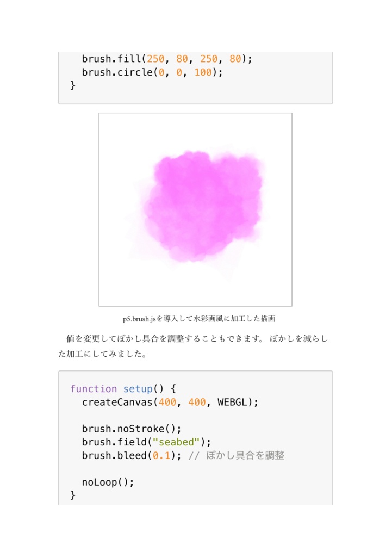Screen dimensions: 392x557
Task: Click the orange 0.1 bleed value
Action: (x=161, y=455)
